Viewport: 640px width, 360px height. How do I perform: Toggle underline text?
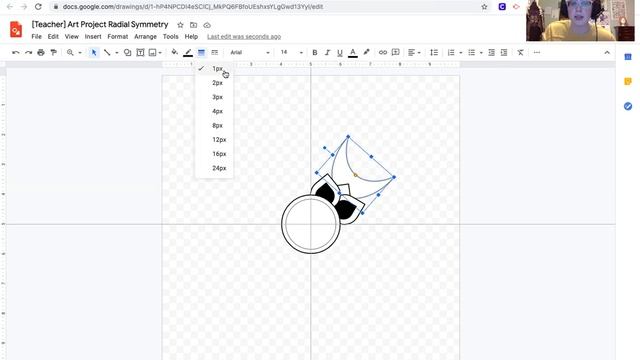click(340, 53)
